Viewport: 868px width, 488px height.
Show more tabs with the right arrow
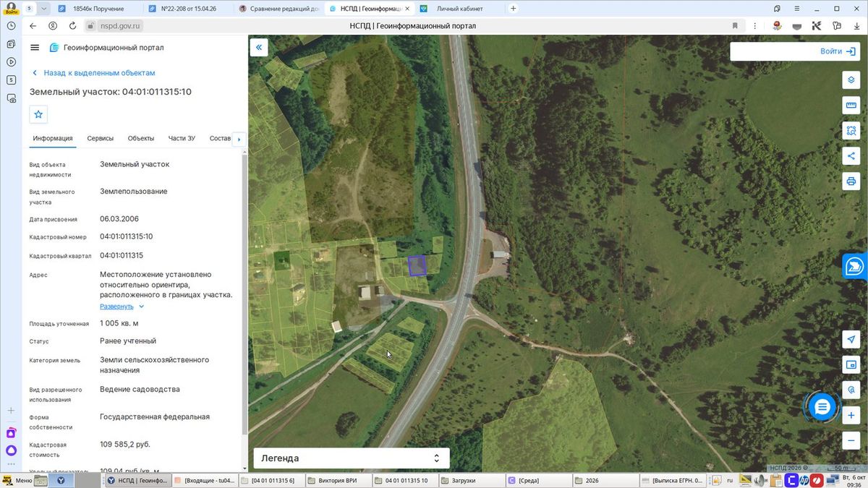(x=239, y=139)
